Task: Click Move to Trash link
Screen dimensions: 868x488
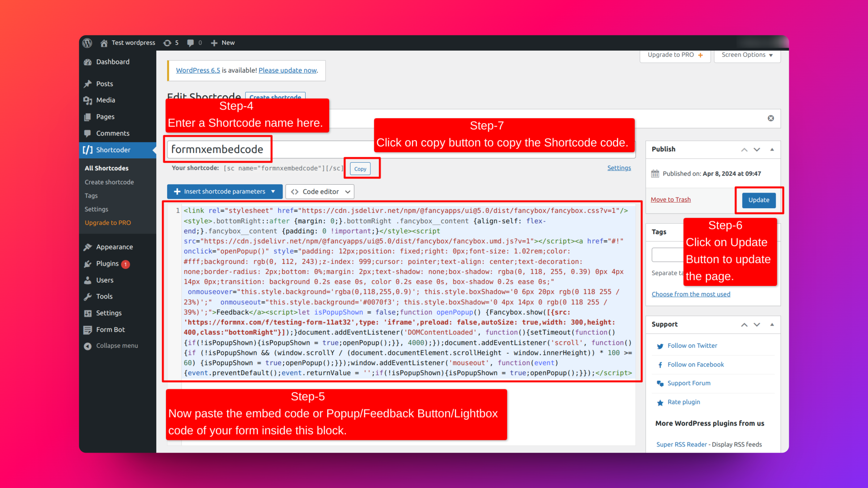Action: click(x=671, y=200)
